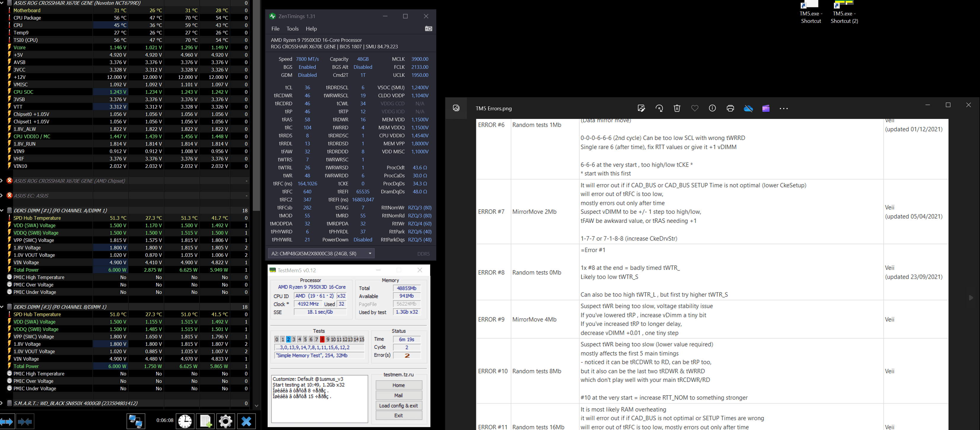Open testmem.tz.ru link in TestMem5
This screenshot has width=980, height=430.
[x=399, y=375]
